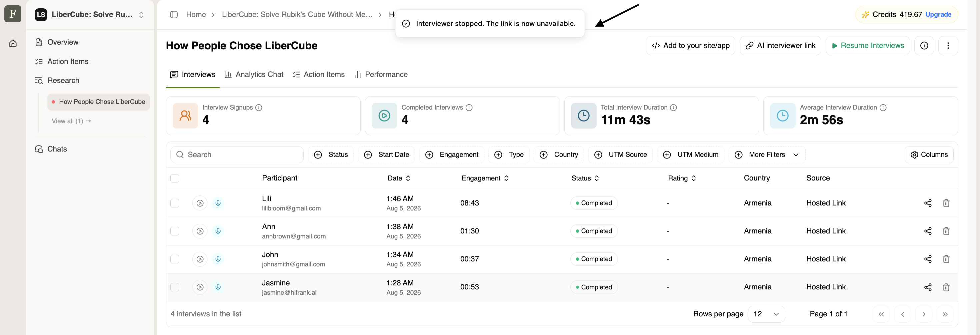Check the box for Ann's row
This screenshot has width=980, height=335.
[x=175, y=231]
